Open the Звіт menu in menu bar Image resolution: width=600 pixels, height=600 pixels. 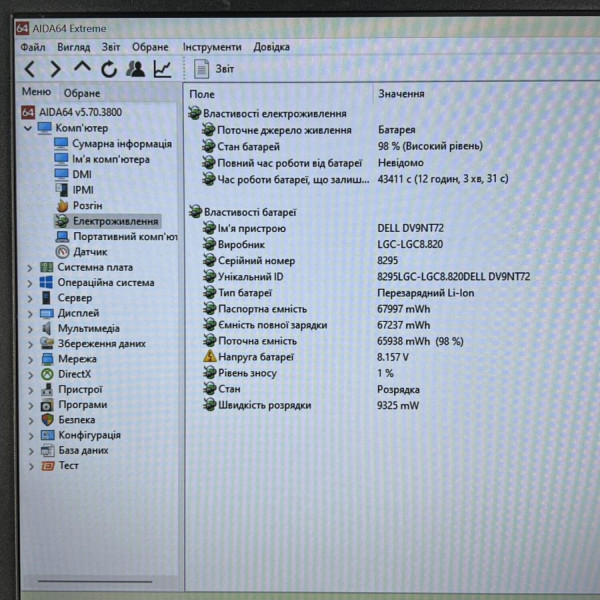[111, 47]
